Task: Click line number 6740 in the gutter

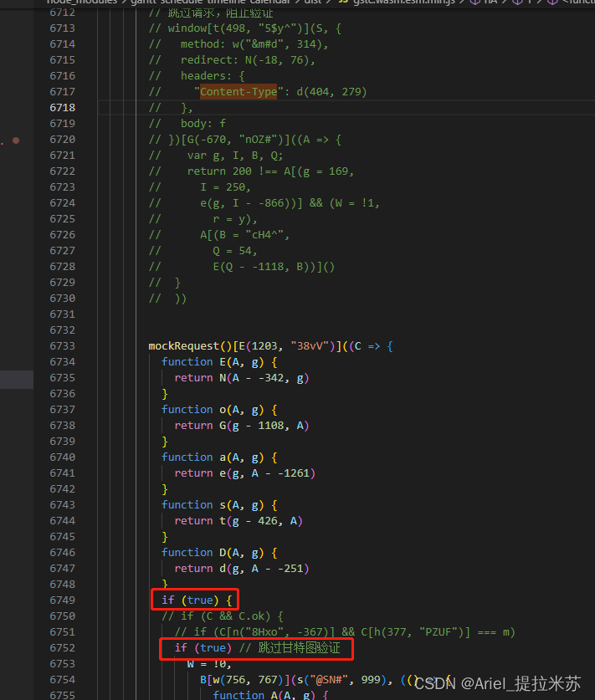Action: [x=63, y=457]
